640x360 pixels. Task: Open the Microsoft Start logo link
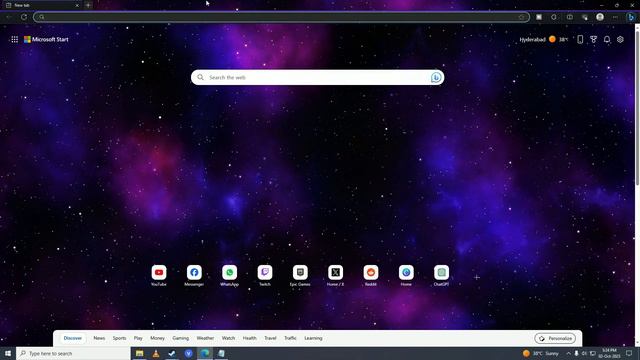[x=46, y=40]
